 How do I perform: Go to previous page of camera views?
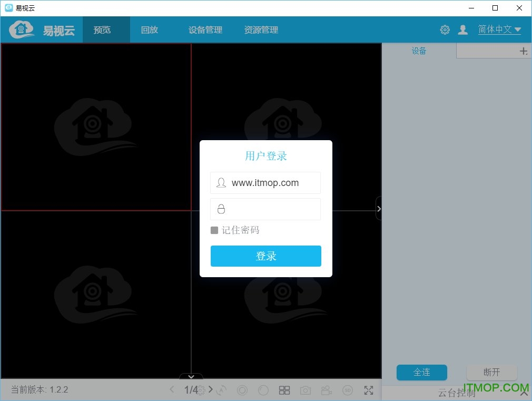click(x=172, y=389)
